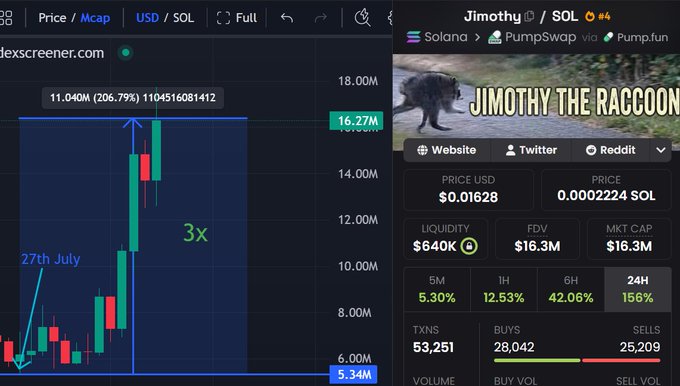Click the MKT CAP $16.3M box
680x386 pixels.
point(629,239)
